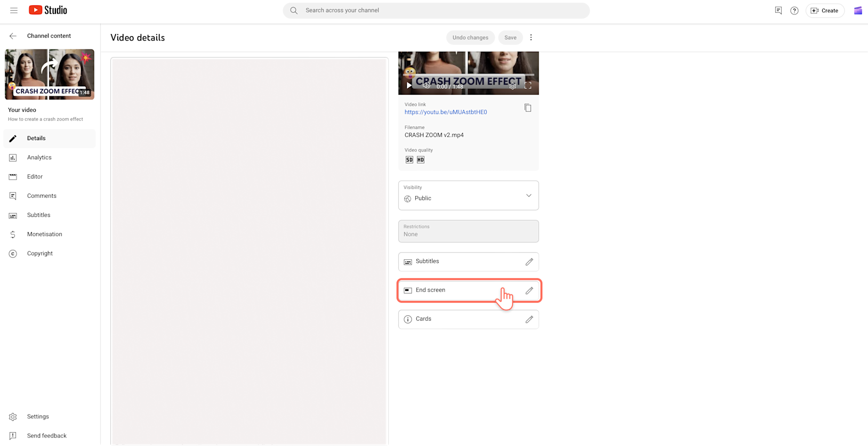Click the sidebar video thumbnail
This screenshot has height=446, width=868.
(x=50, y=75)
